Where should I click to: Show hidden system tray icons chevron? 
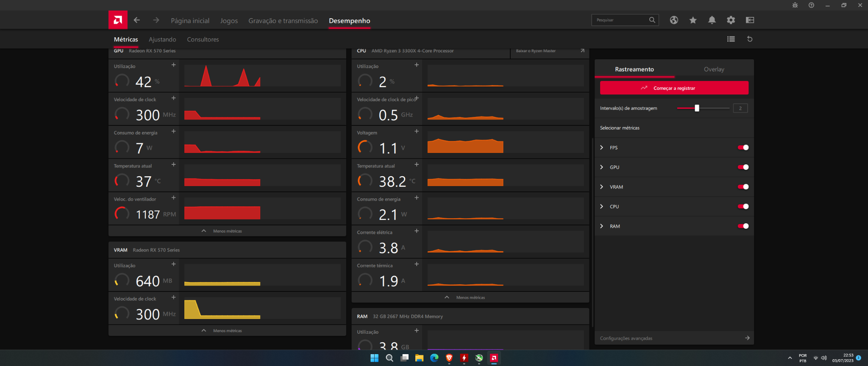tap(790, 358)
